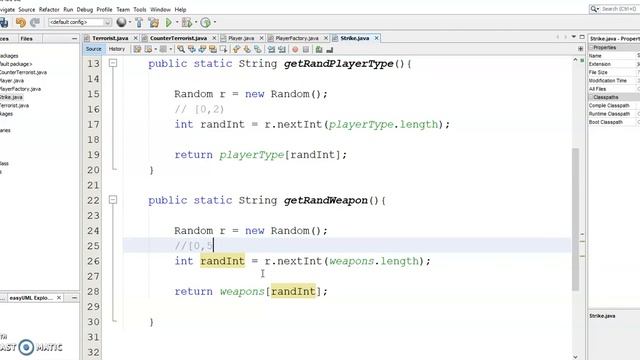The image size is (640, 360).
Task: Click the red Start Macro Recording icon
Action: [295, 49]
